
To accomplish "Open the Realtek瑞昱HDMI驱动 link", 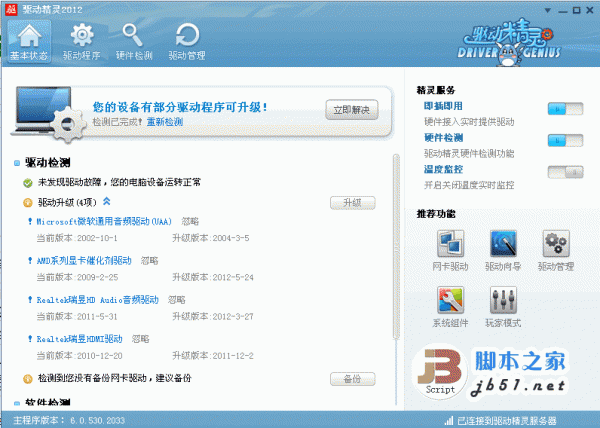I will click(79, 339).
